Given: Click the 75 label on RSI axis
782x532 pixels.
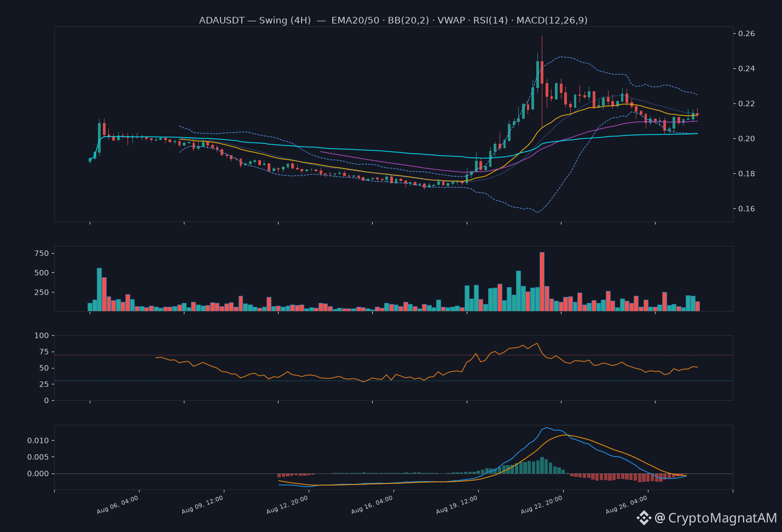Looking at the screenshot, I should 44,352.
